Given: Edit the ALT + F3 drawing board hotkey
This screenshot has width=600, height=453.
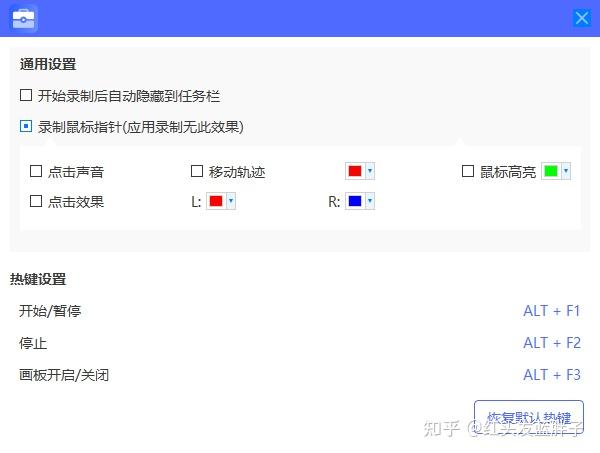Looking at the screenshot, I should pos(551,375).
